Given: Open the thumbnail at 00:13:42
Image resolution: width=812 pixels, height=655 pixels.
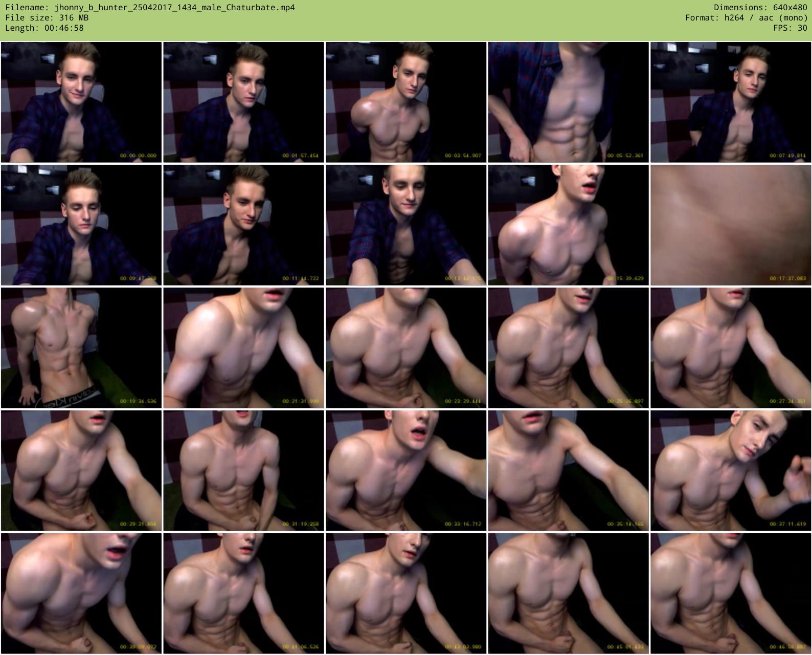Looking at the screenshot, I should 406,225.
